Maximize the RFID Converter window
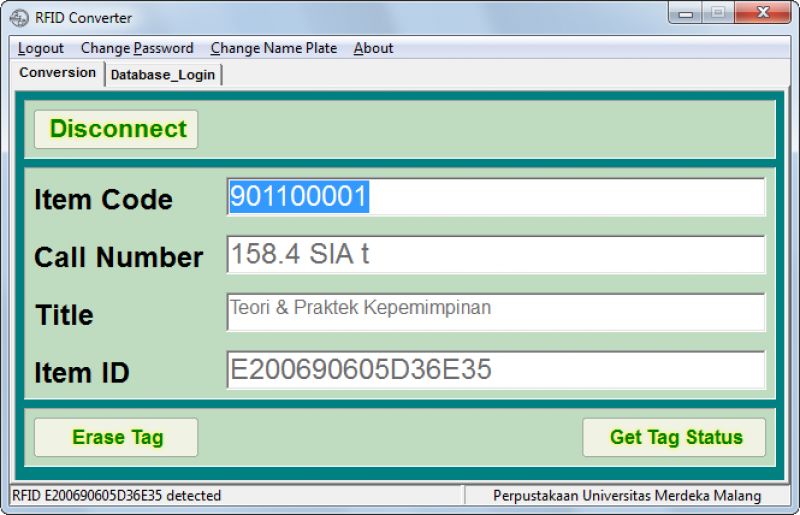Image resolution: width=800 pixels, height=515 pixels. pyautogui.click(x=717, y=14)
